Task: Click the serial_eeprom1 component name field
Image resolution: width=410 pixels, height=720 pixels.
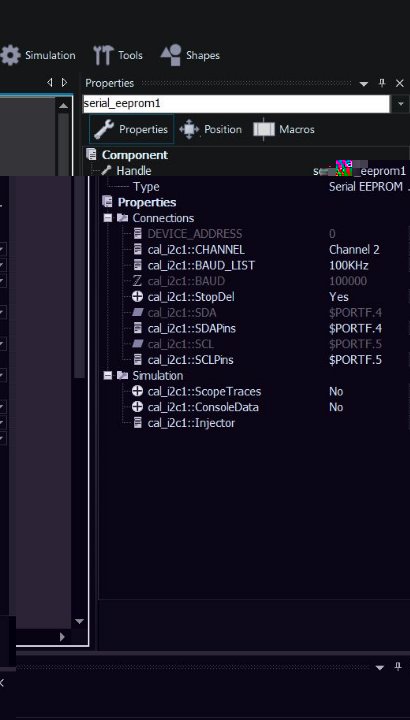Action: coord(236,104)
